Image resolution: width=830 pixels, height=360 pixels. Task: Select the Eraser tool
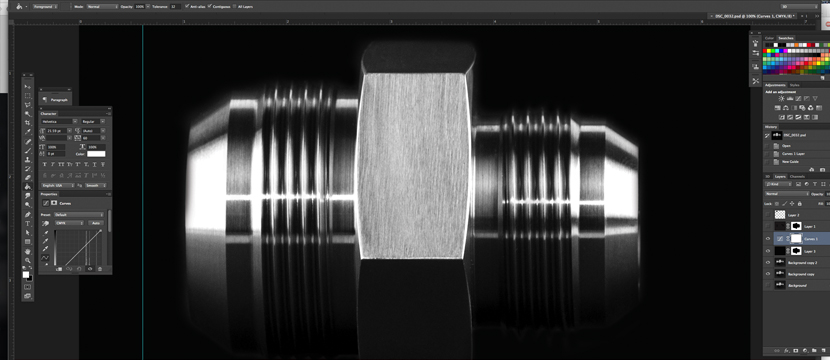coord(28,177)
